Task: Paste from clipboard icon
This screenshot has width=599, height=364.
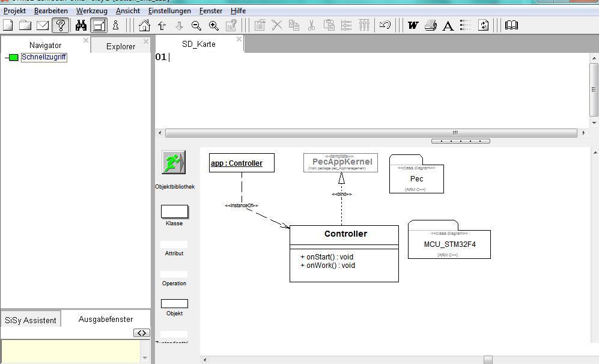Action: pos(329,26)
